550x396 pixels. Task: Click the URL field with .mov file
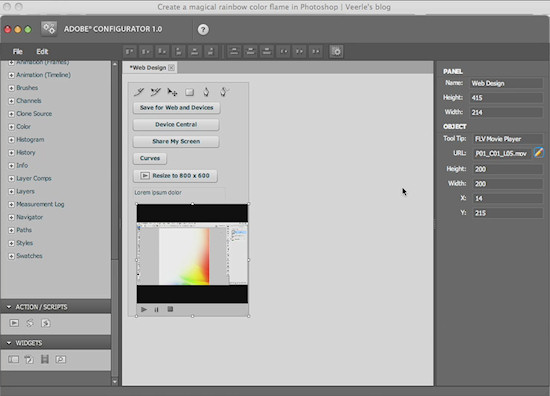(502, 153)
